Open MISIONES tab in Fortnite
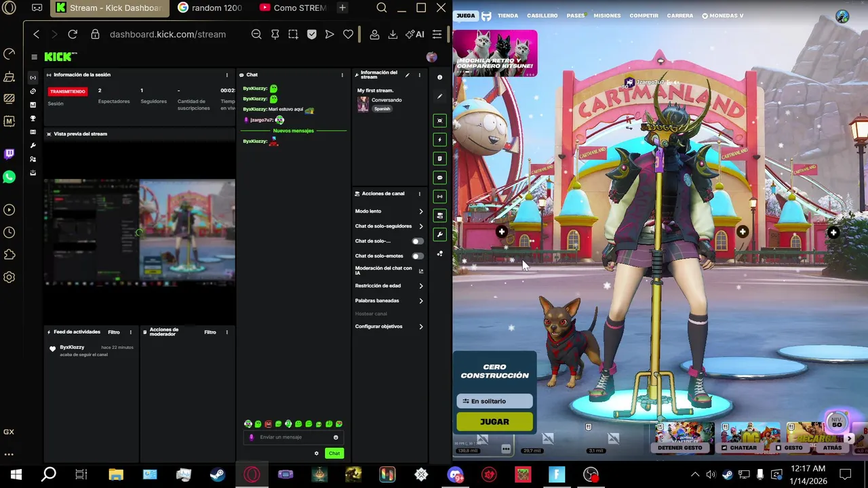Screen dimensions: 868x488 [x=607, y=16]
